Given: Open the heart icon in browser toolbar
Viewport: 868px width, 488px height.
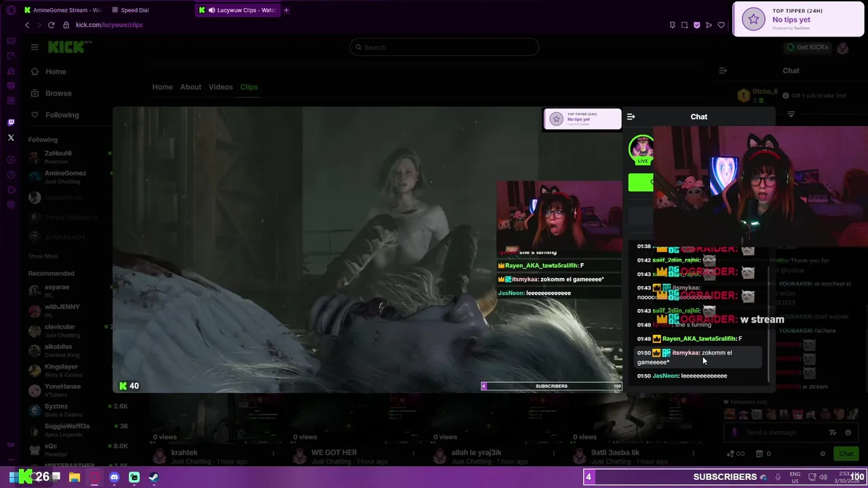Looking at the screenshot, I should click(721, 25).
